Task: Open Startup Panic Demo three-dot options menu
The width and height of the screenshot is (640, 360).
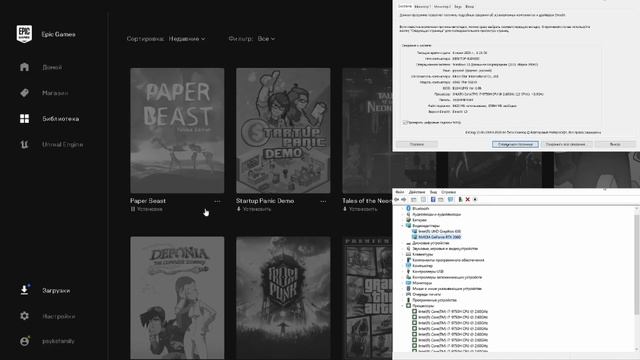Action: [323, 201]
